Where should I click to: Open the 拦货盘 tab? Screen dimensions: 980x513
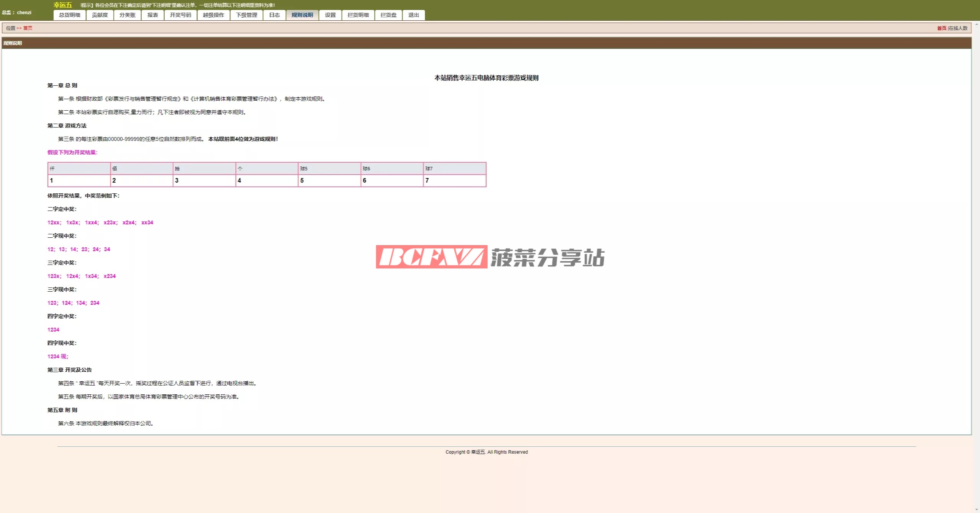pos(389,15)
